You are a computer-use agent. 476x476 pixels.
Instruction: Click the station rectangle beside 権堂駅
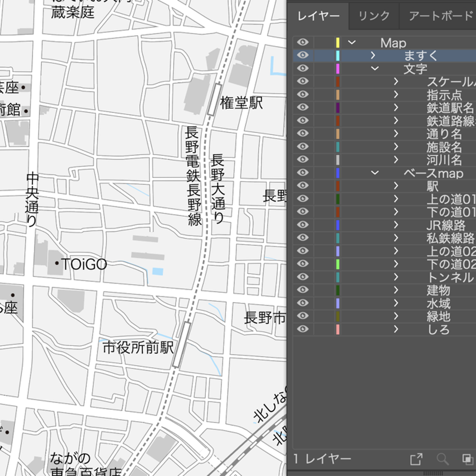pyautogui.click(x=215, y=99)
